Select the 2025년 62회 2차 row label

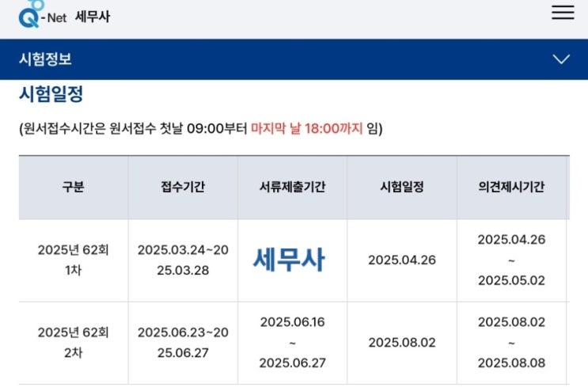[x=73, y=342]
